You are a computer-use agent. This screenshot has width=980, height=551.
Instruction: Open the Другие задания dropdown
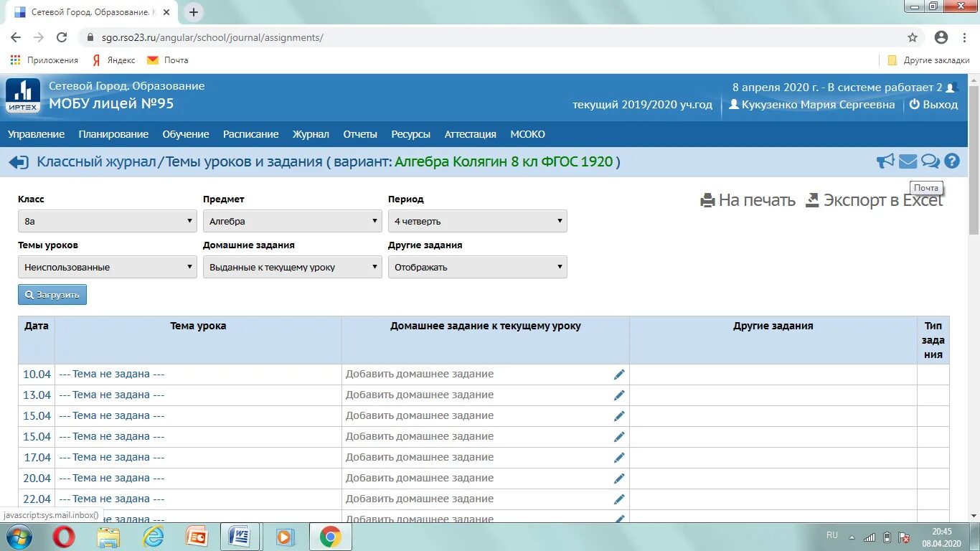coord(478,267)
